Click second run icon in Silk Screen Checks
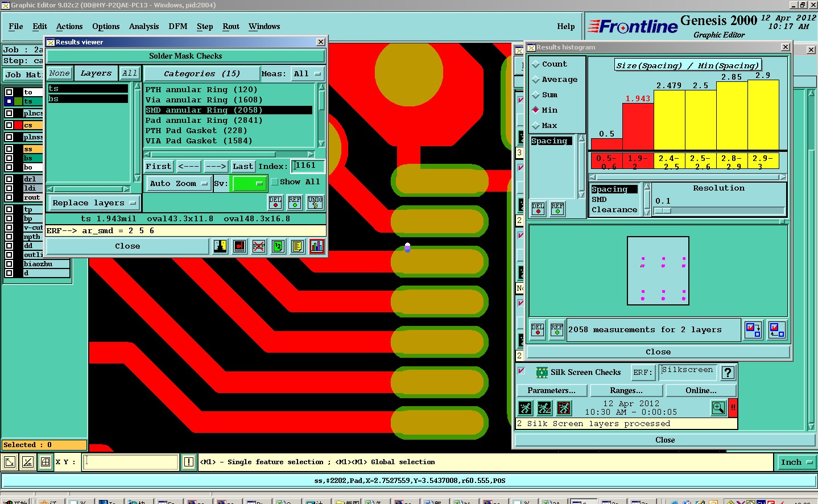Screen dimensions: 818x504 coord(544,408)
